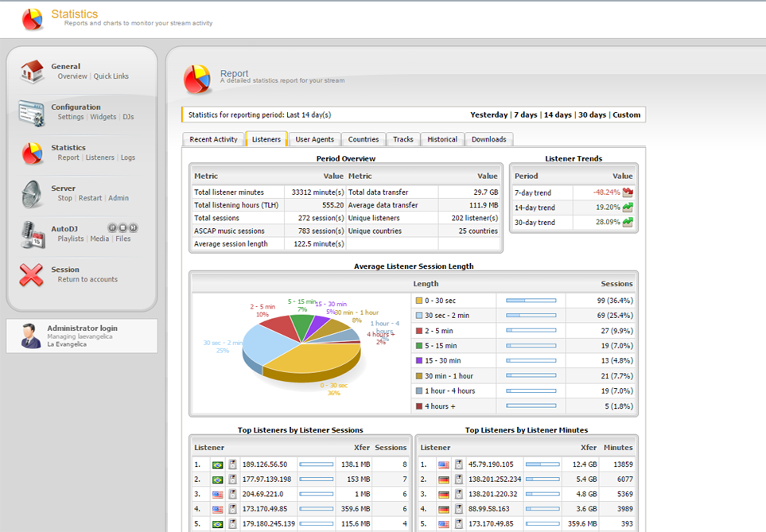
Task: Click the Configuration window-and-gear icon
Action: tap(32, 111)
